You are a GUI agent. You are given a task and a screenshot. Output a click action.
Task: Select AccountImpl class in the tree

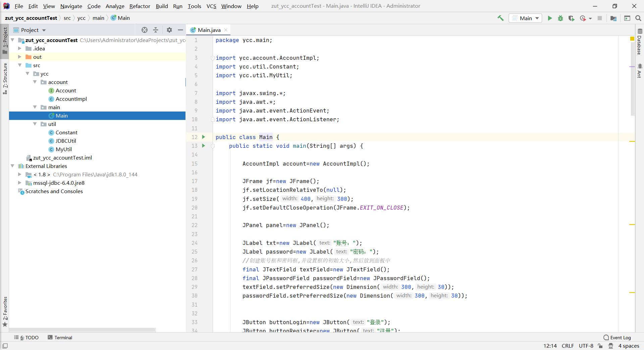71,99
